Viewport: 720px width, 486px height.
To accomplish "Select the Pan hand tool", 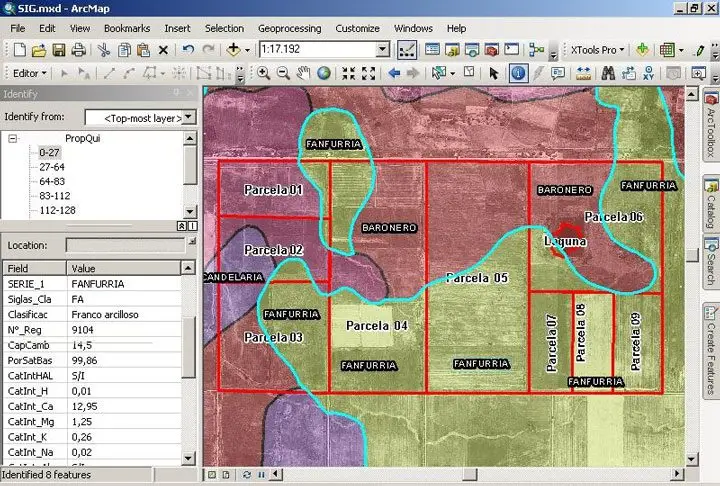I will click(304, 73).
